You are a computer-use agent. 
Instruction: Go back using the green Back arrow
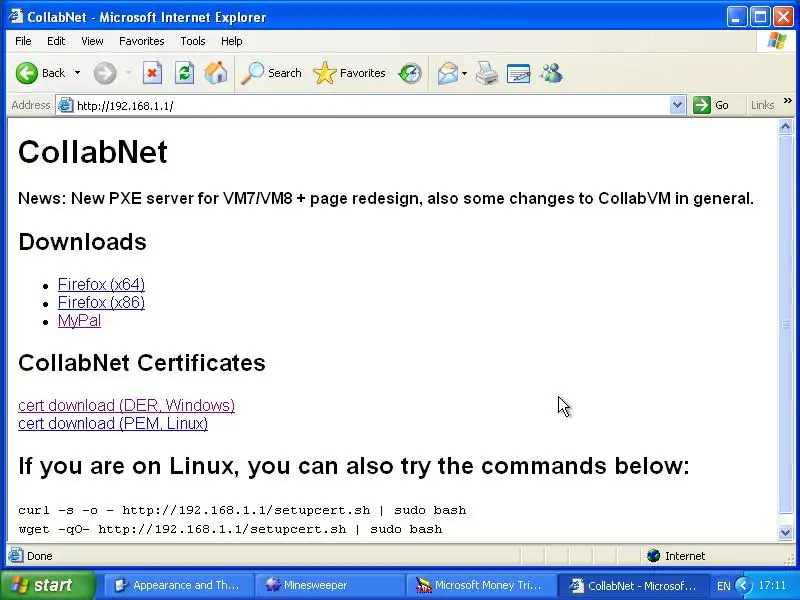click(27, 73)
